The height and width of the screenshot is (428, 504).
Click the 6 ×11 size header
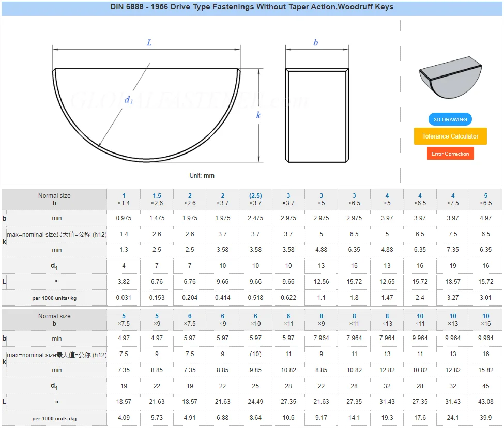point(288,320)
